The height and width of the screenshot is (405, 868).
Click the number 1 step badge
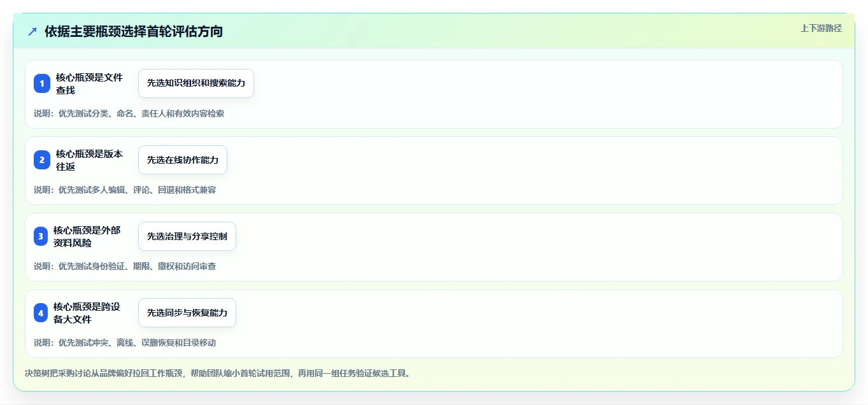pos(42,83)
